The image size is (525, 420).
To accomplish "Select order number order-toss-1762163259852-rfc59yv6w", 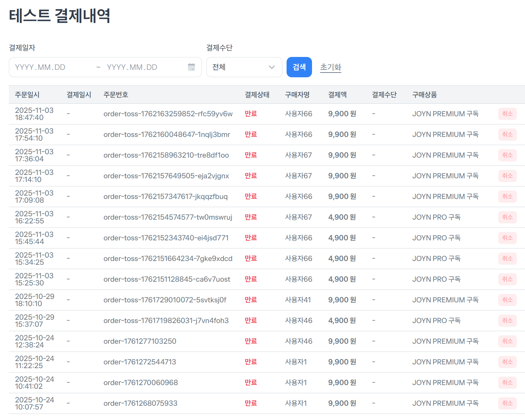I will pos(168,114).
